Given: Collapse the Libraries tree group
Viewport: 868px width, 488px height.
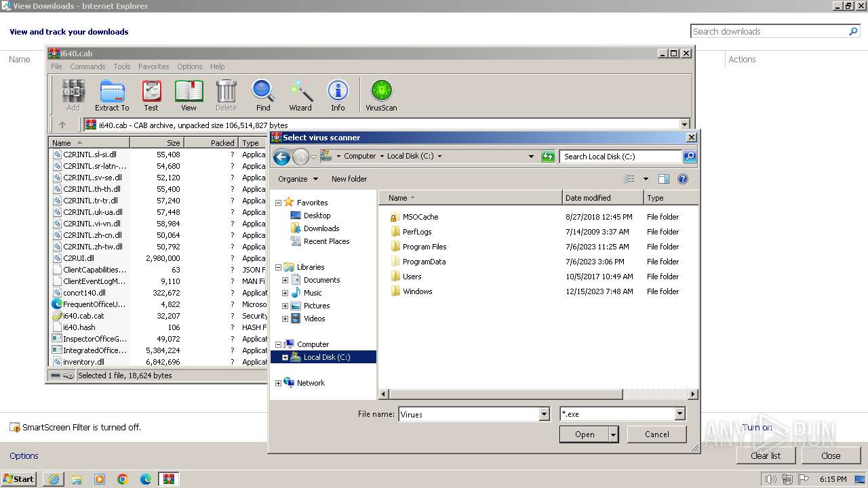Looking at the screenshot, I should (x=278, y=267).
